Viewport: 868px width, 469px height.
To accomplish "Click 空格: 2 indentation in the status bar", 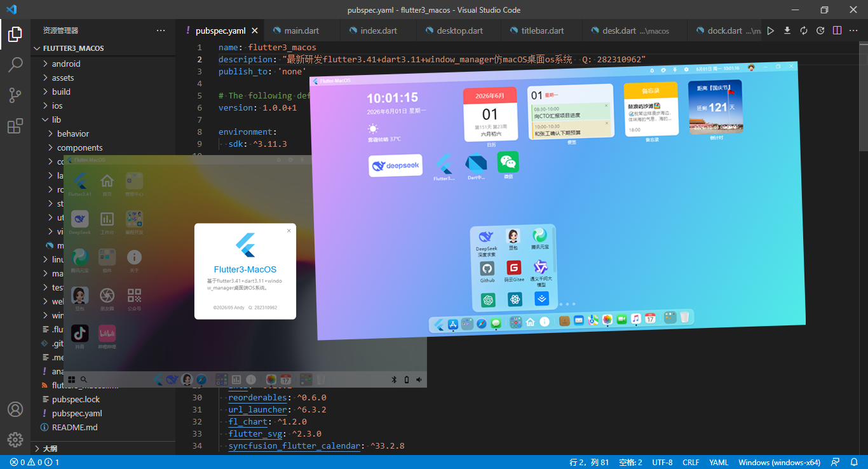I will coord(630,462).
